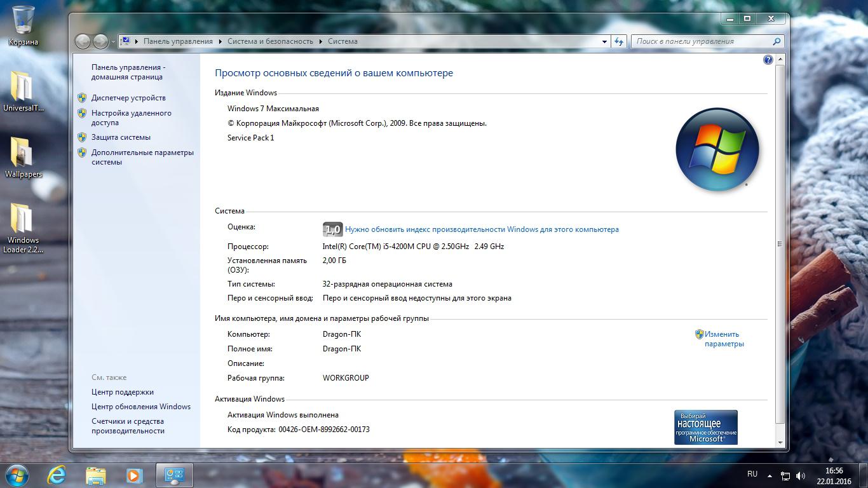Screen dimensions: 868x488
Task: Launch Internet Explorer from the taskbar
Action: tap(57, 475)
